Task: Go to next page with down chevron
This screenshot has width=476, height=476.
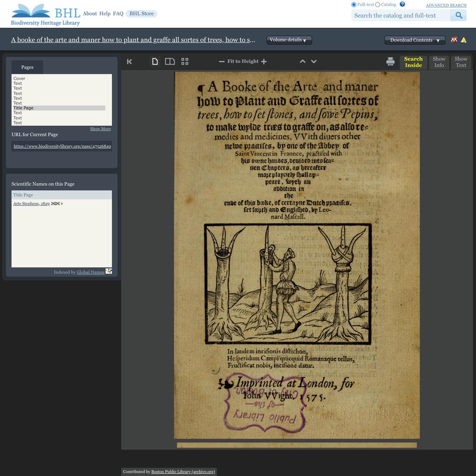Action: (314, 61)
